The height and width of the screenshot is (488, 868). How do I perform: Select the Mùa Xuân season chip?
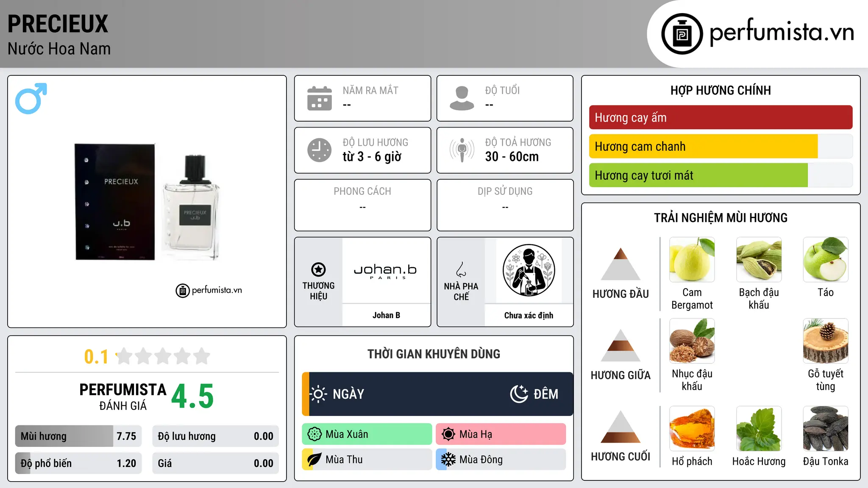coord(367,434)
